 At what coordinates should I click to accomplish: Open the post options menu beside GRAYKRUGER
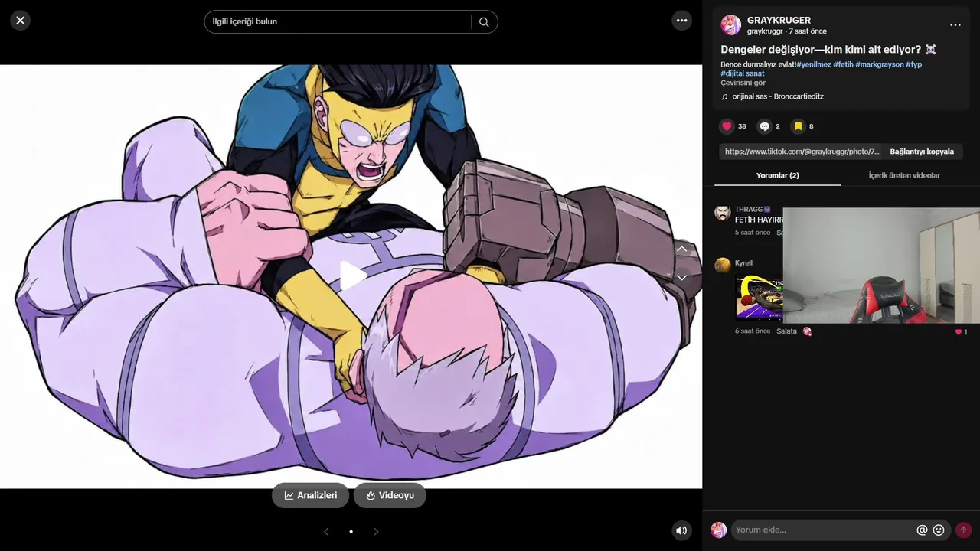955,25
